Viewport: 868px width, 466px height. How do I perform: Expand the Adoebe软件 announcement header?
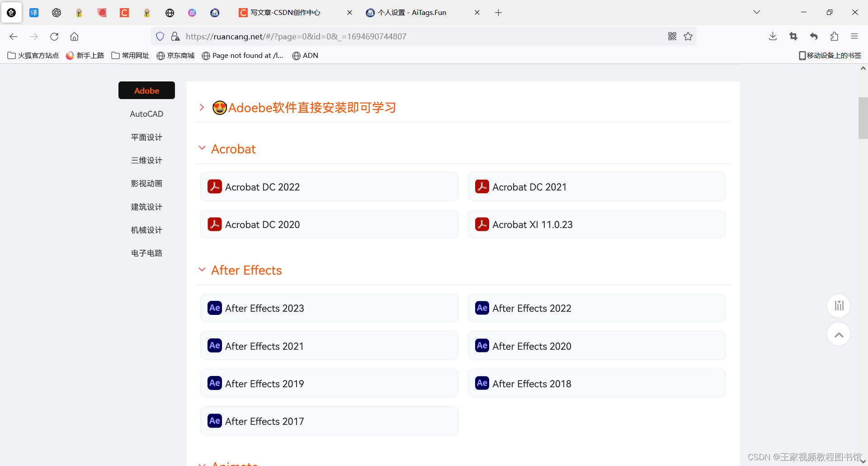202,107
